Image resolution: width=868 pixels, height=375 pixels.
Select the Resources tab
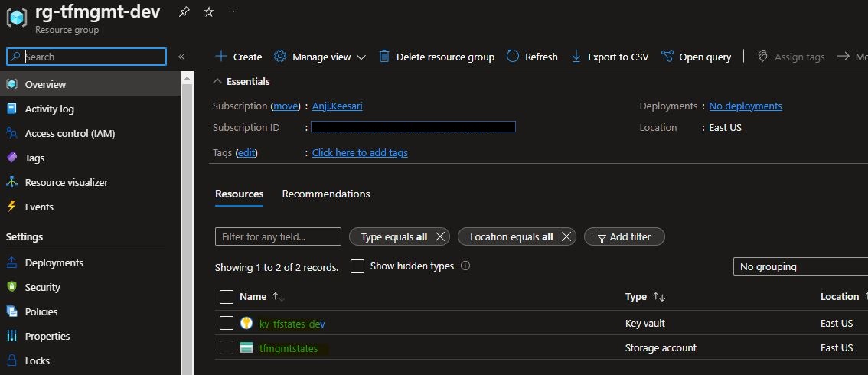click(239, 194)
